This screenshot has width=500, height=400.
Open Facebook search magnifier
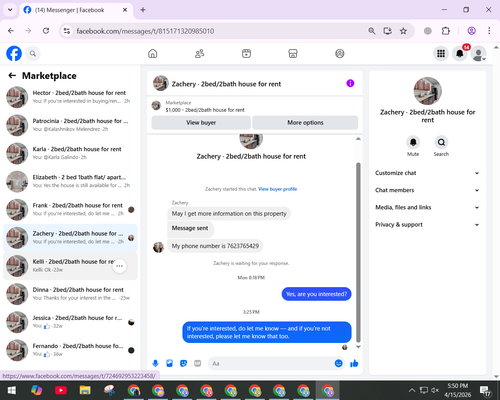[x=33, y=53]
